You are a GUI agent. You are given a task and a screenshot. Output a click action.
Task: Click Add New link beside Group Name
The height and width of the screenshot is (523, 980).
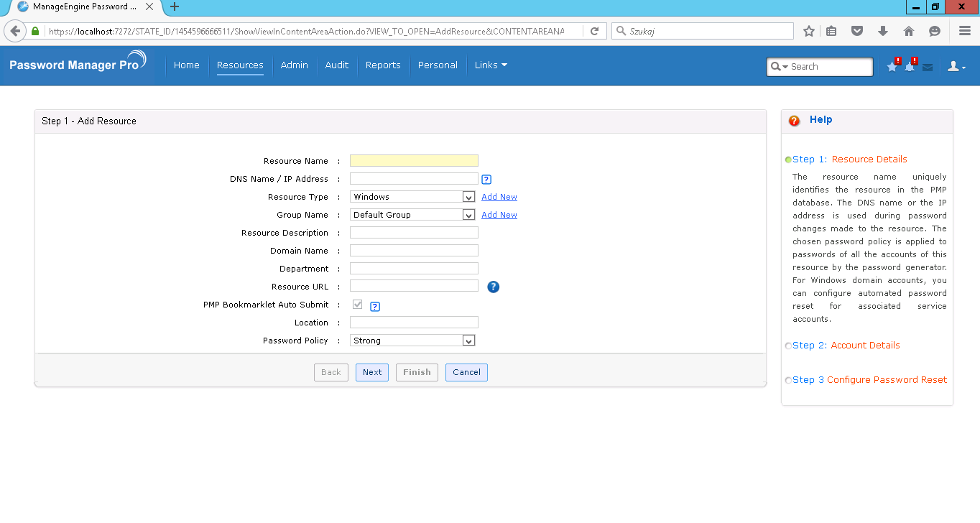point(499,215)
